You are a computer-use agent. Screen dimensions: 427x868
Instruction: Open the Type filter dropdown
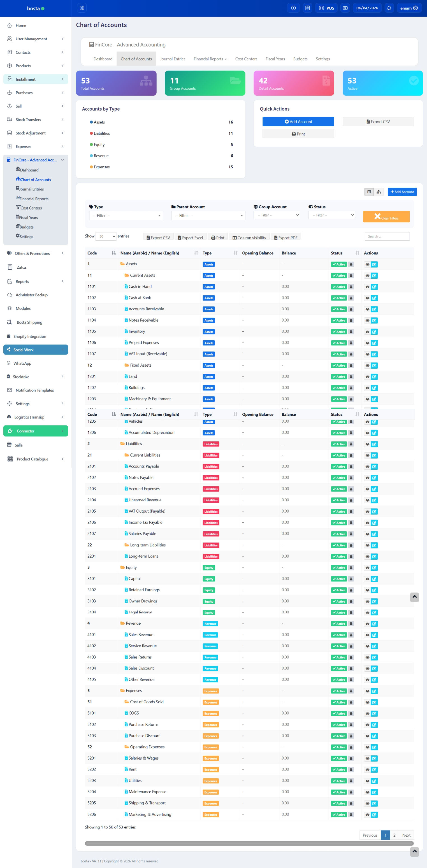click(126, 215)
